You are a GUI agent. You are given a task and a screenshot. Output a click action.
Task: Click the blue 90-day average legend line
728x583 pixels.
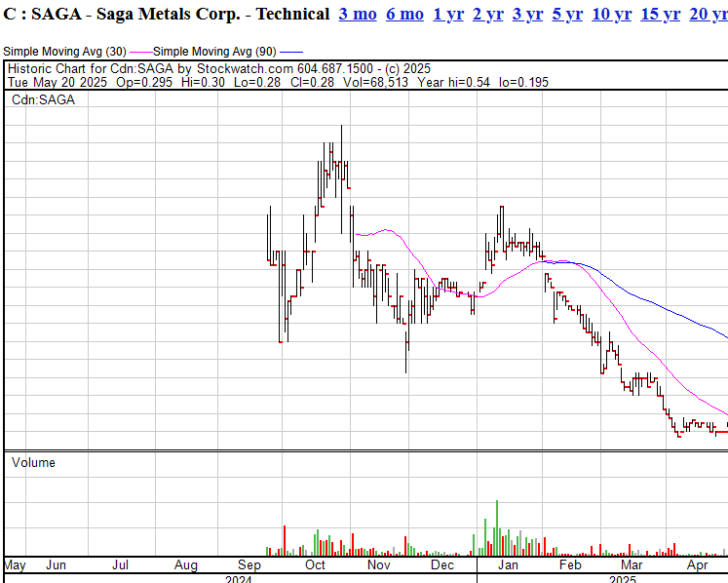[291, 52]
